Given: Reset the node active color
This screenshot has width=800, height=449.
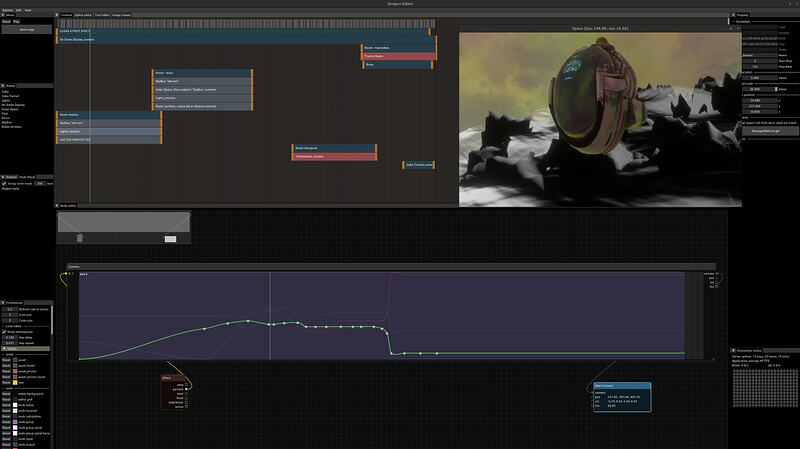Looking at the screenshot, I should tap(6, 405).
